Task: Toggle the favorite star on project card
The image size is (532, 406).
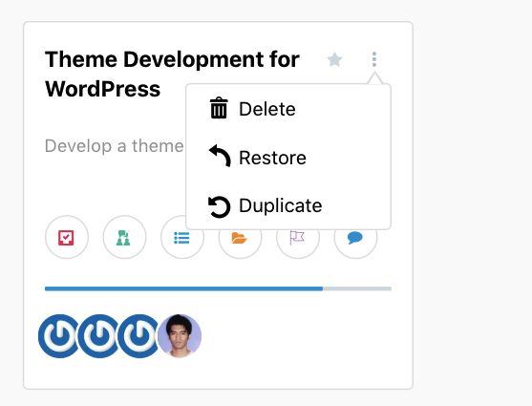Action: 334,60
